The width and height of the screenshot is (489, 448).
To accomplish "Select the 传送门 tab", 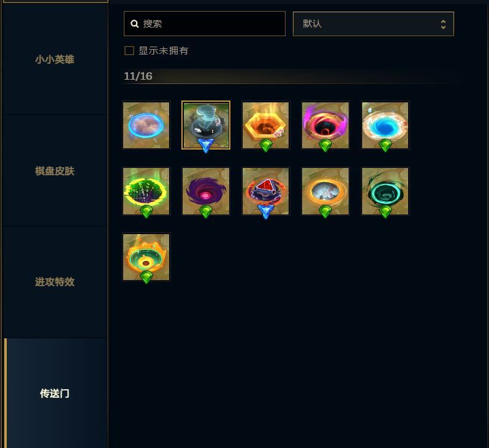I will click(55, 393).
